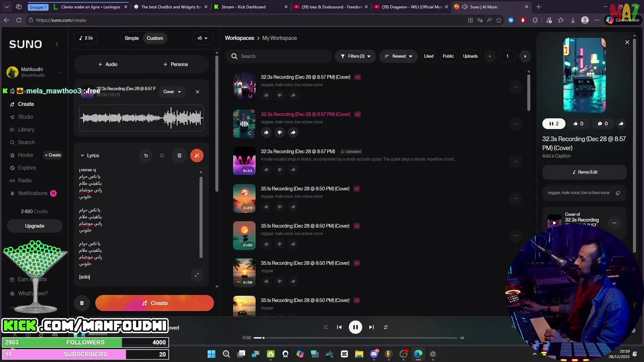Click the pause/plays count button in detail panel
This screenshot has width=644, height=362.
pos(554,124)
